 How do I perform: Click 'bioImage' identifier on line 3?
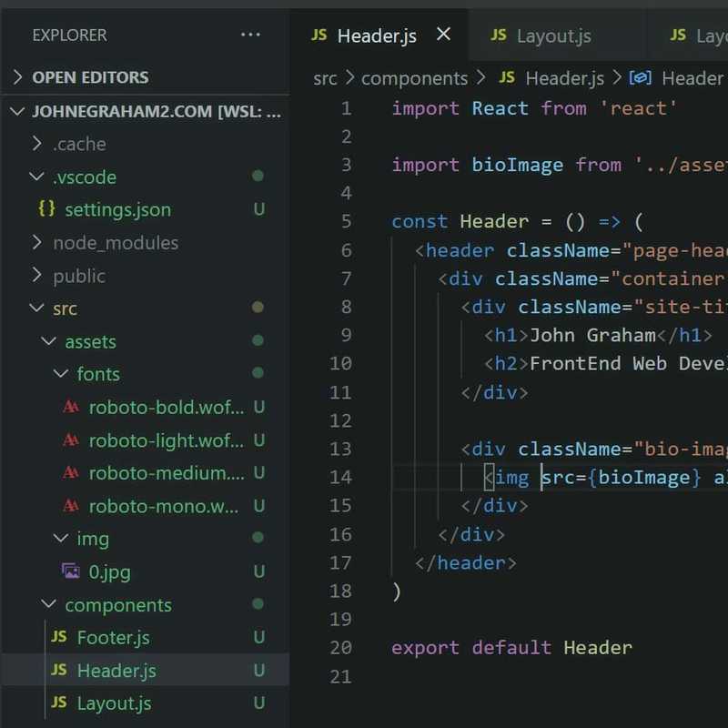[518, 166]
